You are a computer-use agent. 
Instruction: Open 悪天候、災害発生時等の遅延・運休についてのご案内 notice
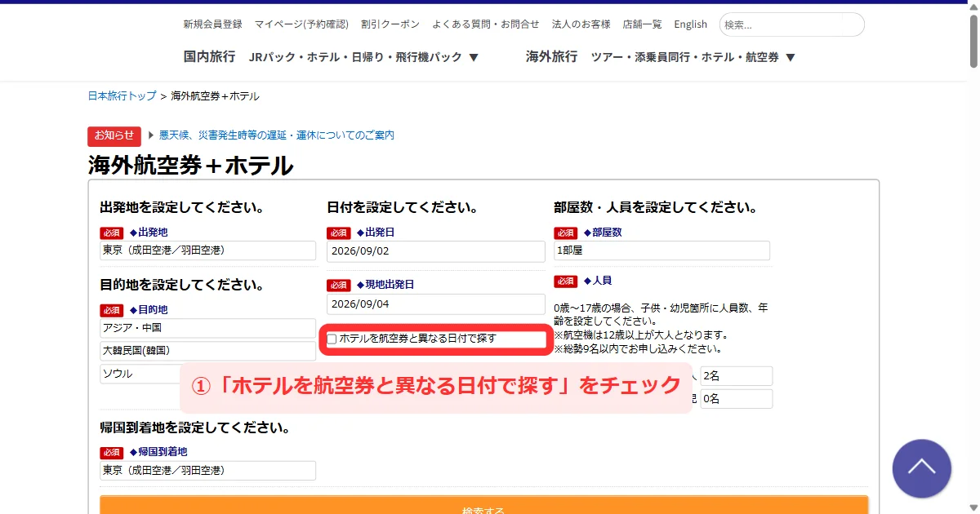(276, 135)
